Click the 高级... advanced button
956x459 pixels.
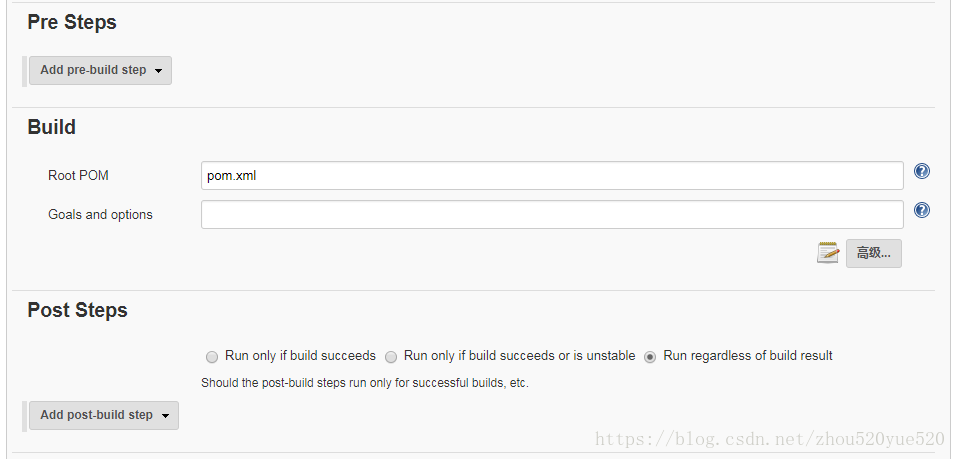click(x=874, y=253)
